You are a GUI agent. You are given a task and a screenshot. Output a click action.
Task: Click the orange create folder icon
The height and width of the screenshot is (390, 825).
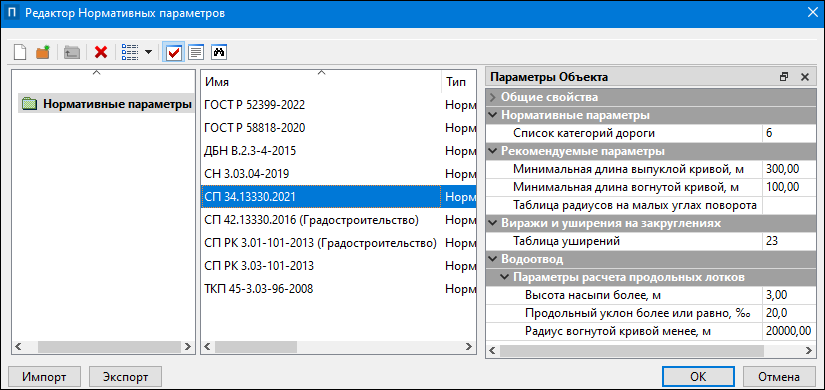tap(43, 52)
